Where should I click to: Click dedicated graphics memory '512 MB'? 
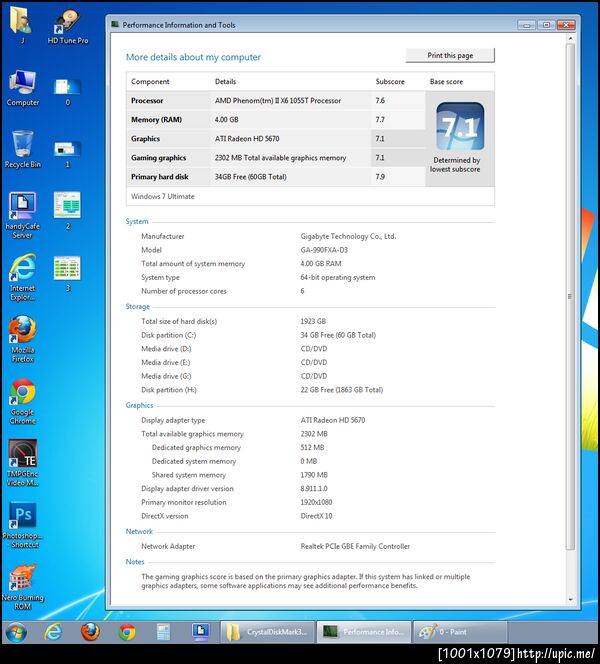click(312, 447)
